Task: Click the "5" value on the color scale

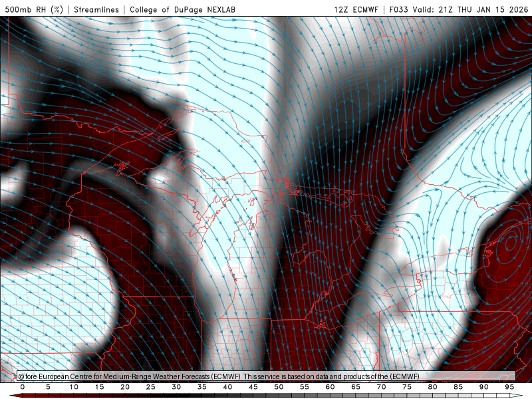Action: coord(48,387)
